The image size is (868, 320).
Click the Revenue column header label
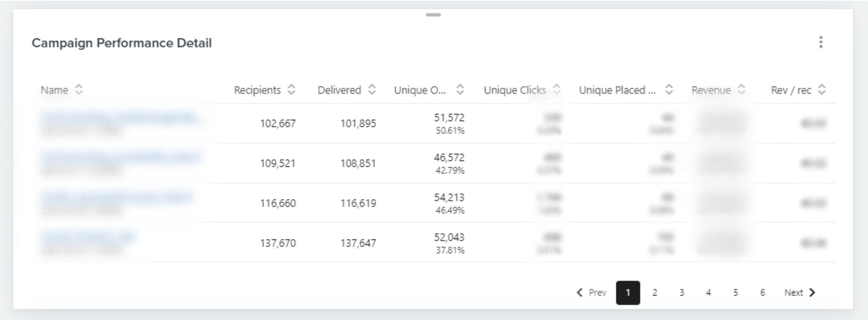[x=711, y=90]
